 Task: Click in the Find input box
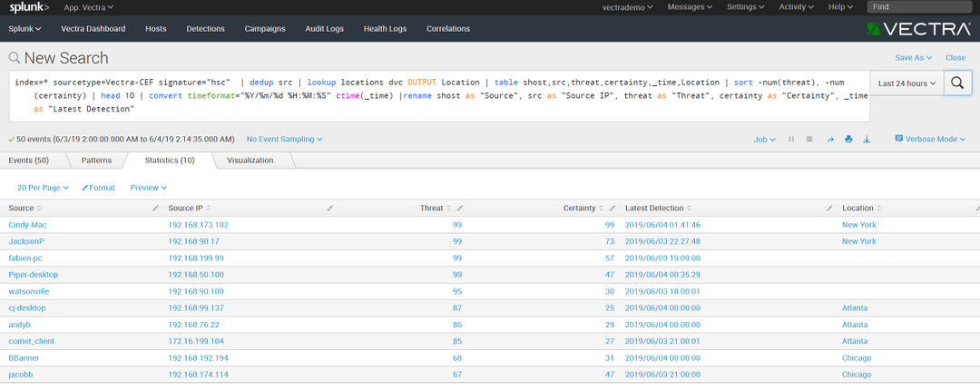tap(919, 7)
